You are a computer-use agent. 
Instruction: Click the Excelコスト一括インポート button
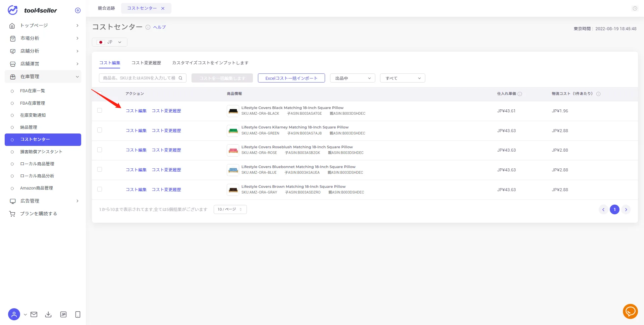click(x=291, y=78)
